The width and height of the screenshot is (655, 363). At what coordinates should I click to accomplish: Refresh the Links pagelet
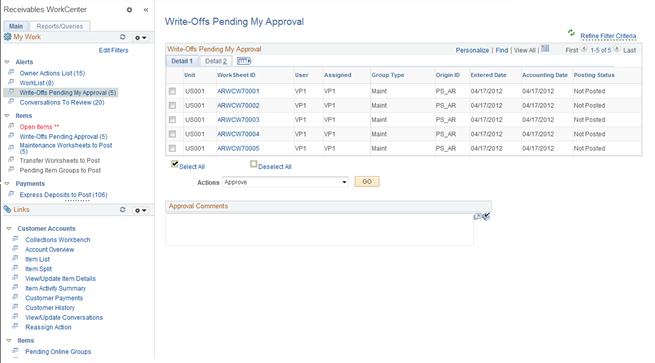tap(122, 209)
